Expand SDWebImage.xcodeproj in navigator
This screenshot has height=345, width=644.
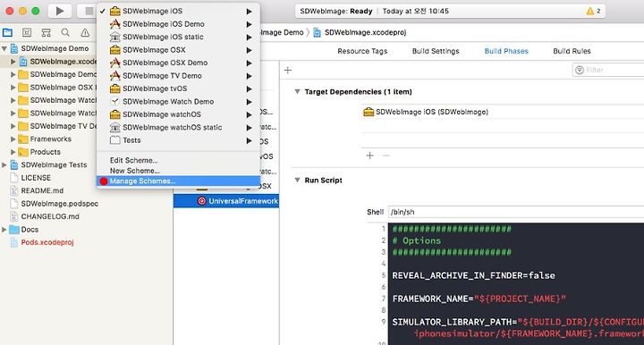click(x=13, y=62)
